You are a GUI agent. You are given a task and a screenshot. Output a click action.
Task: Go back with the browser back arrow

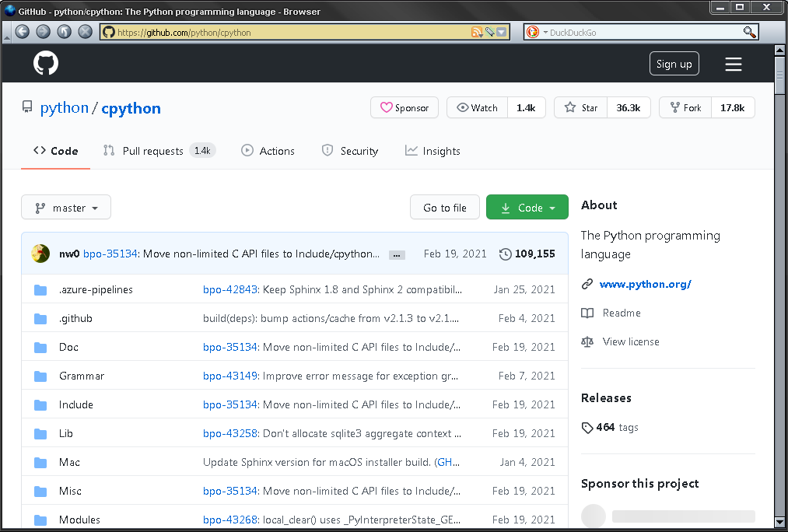coord(22,32)
